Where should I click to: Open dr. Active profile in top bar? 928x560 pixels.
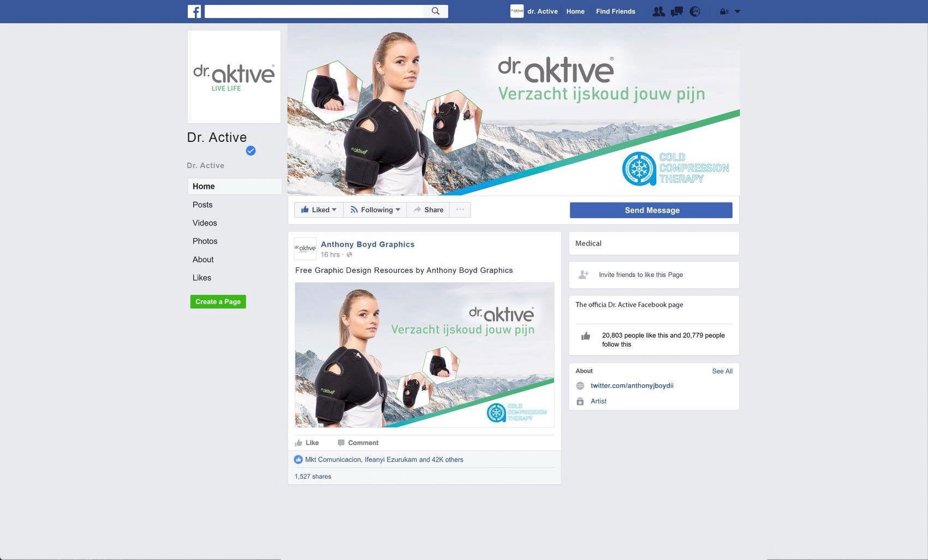pos(542,11)
